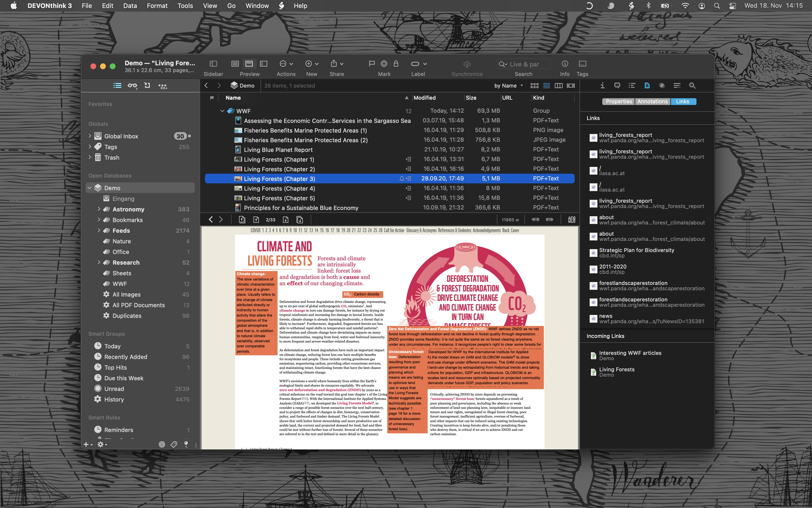Image resolution: width=812 pixels, height=508 pixels.
Task: Go to last page of PDF
Action: point(300,220)
